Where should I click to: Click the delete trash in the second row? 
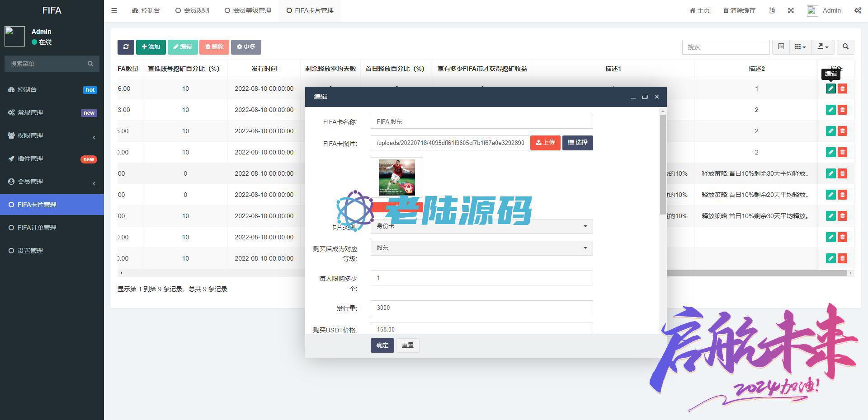pos(842,110)
